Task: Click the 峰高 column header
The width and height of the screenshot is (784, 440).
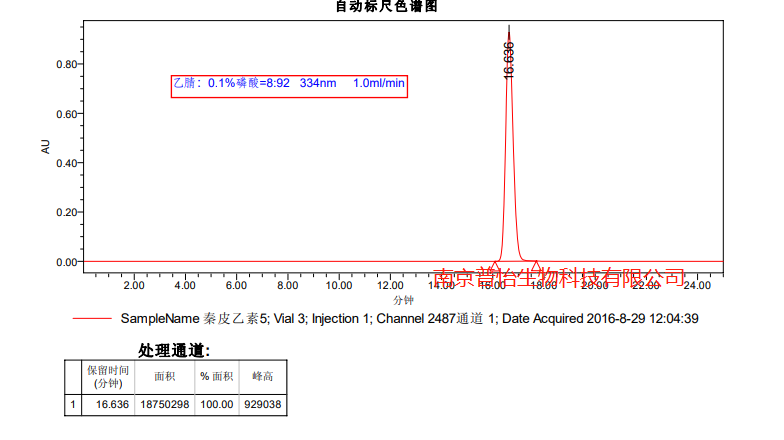Action: click(x=263, y=376)
